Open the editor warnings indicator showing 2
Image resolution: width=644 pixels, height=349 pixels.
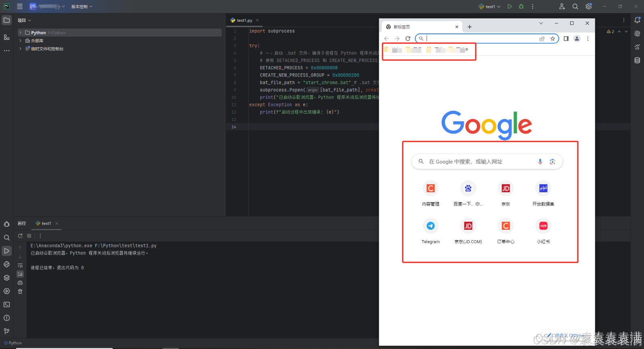click(611, 31)
